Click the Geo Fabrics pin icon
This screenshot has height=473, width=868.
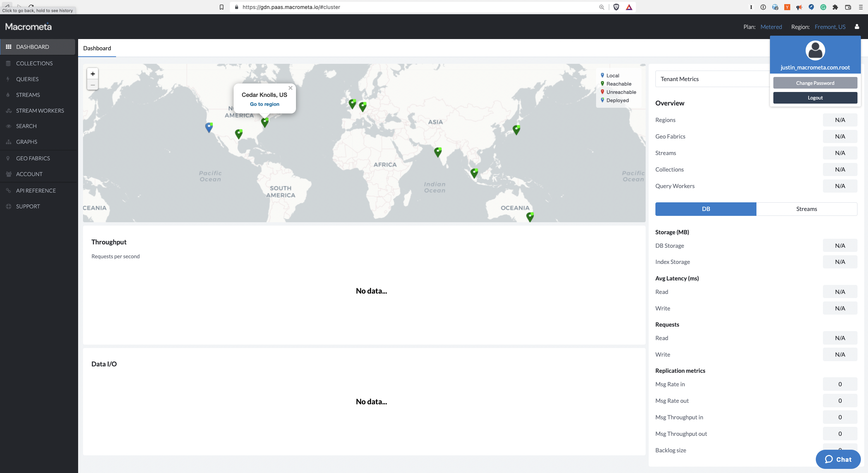click(8, 158)
